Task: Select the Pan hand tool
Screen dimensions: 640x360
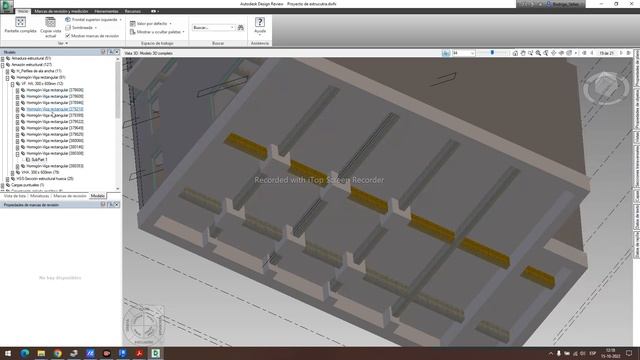Action: tap(523, 53)
